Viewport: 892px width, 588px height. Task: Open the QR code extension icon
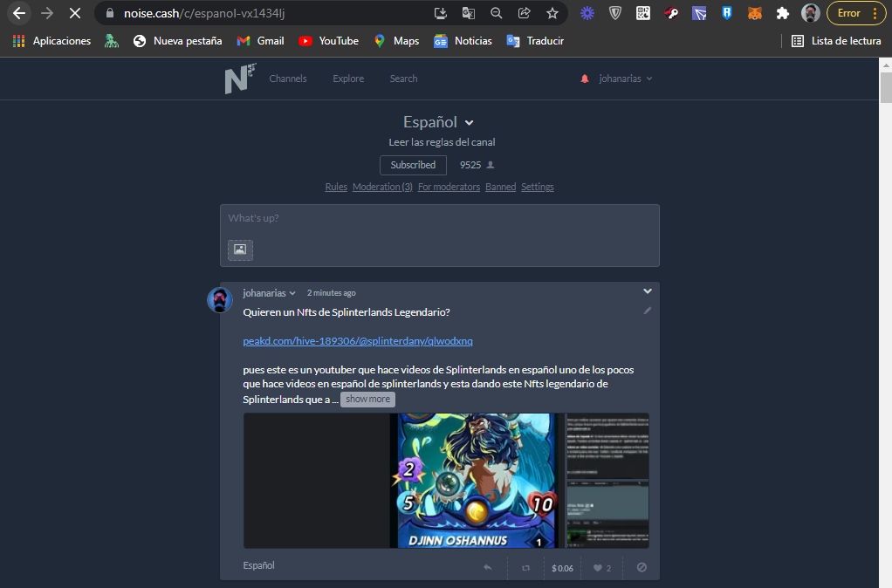pos(643,13)
